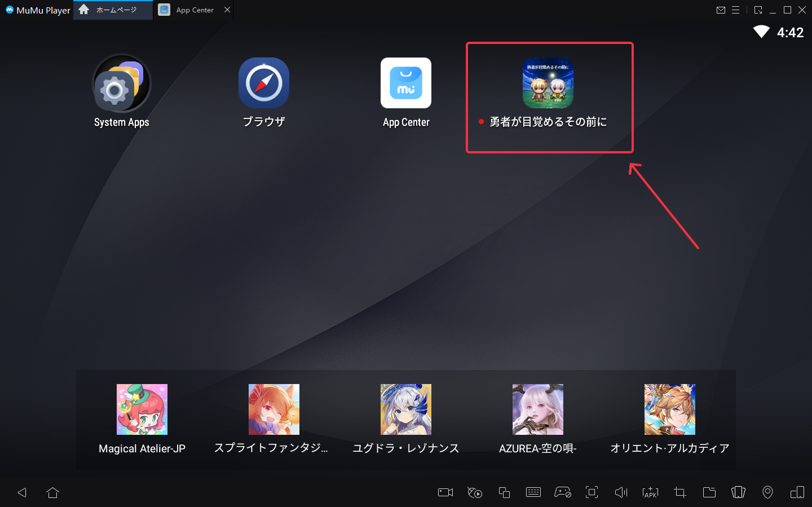Open the screen recorder camera tool
812x507 pixels.
(x=445, y=492)
